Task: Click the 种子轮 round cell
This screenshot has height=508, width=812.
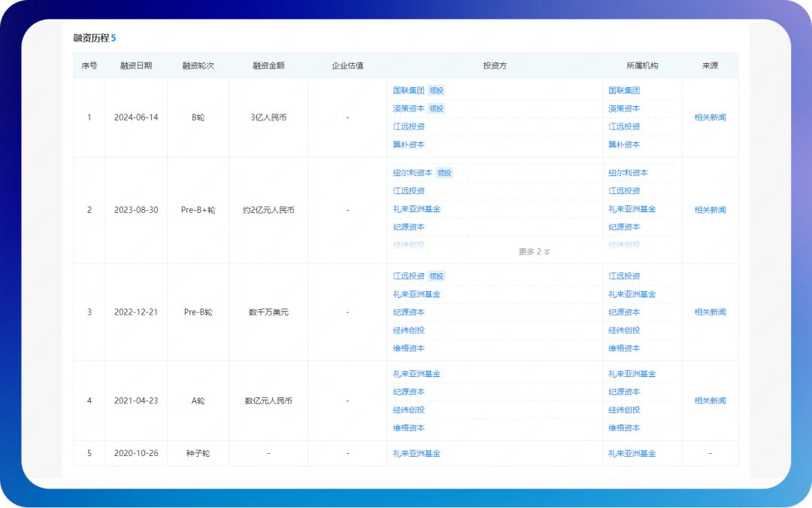Action: click(198, 454)
